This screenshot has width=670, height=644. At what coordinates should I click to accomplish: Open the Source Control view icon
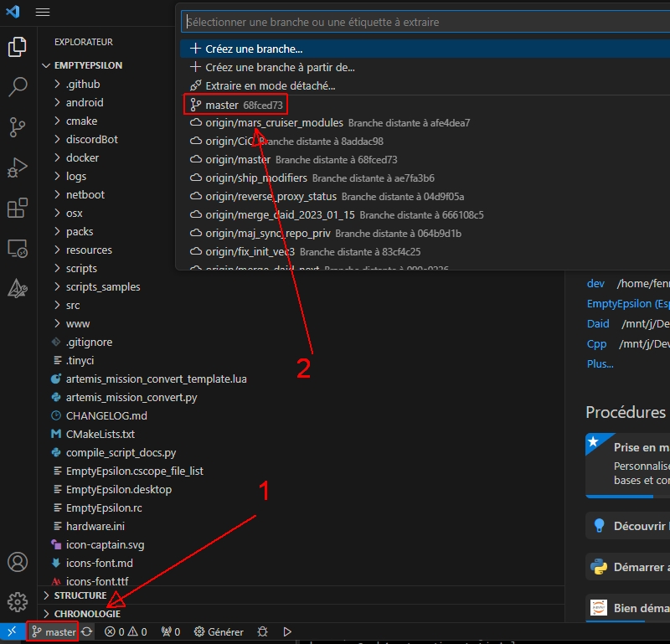click(x=18, y=127)
